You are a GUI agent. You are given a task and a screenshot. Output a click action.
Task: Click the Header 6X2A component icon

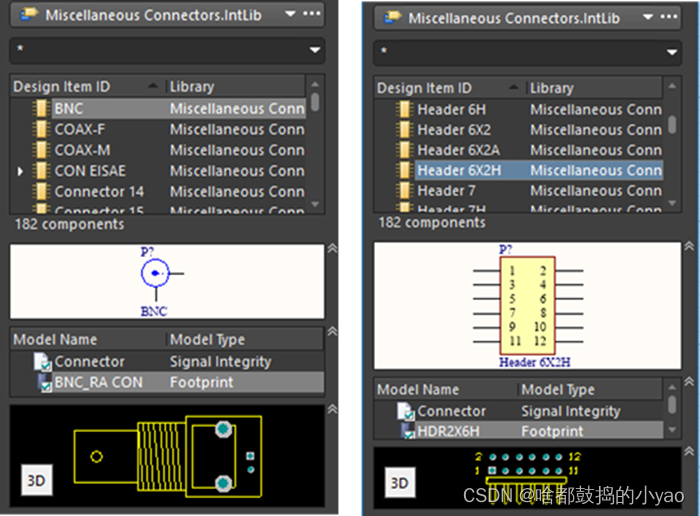[405, 150]
